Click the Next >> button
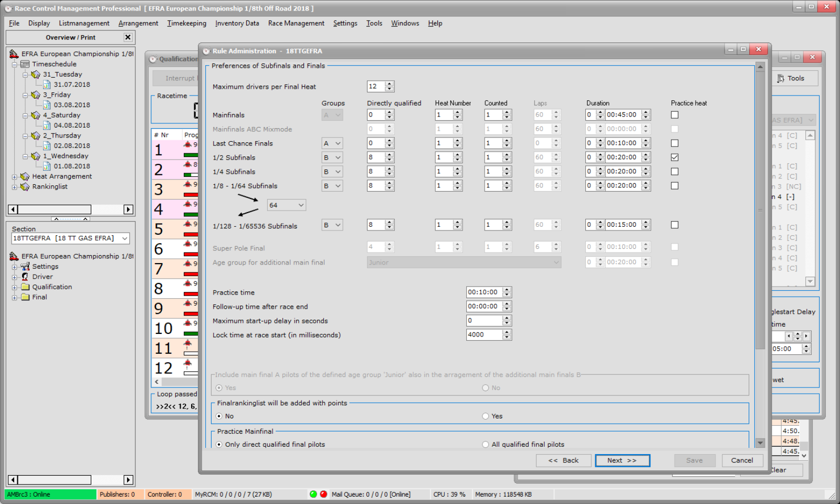 click(622, 460)
